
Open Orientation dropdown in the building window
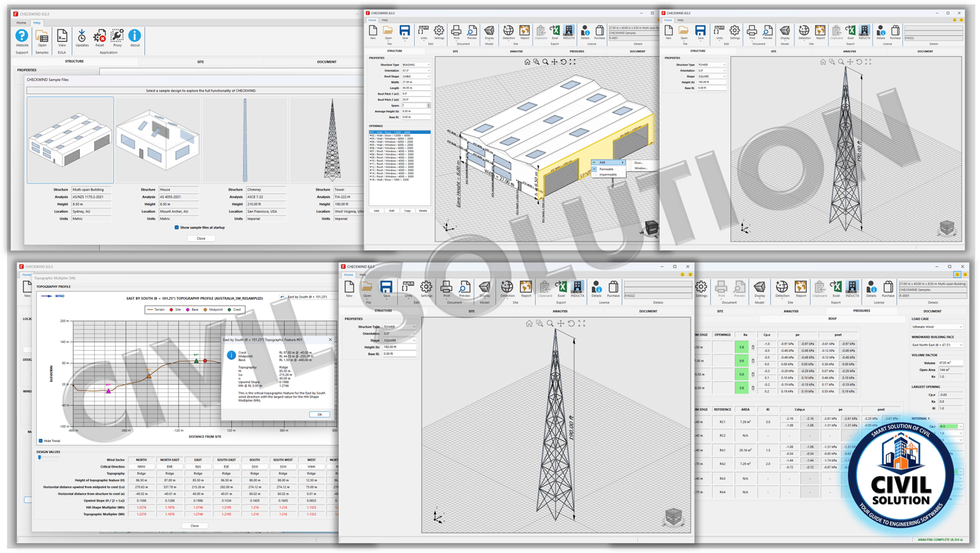click(416, 71)
